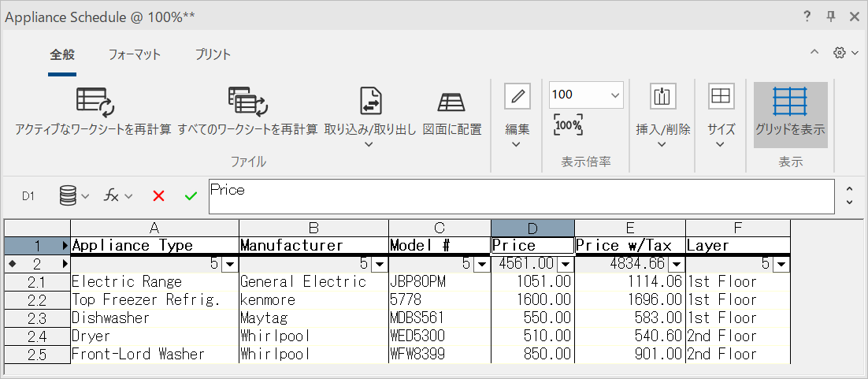Open Price column summary dropdown arrow
This screenshot has height=379, width=868.
pyautogui.click(x=565, y=264)
